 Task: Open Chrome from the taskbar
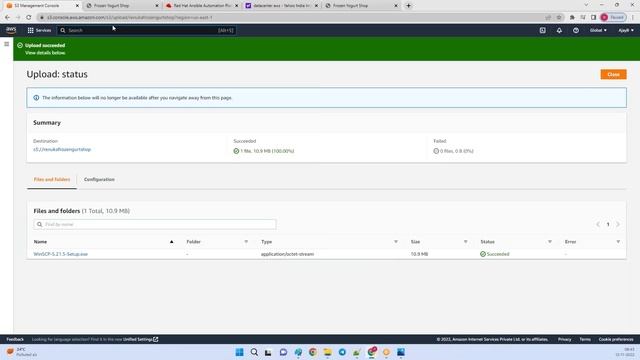pyautogui.click(x=313, y=352)
